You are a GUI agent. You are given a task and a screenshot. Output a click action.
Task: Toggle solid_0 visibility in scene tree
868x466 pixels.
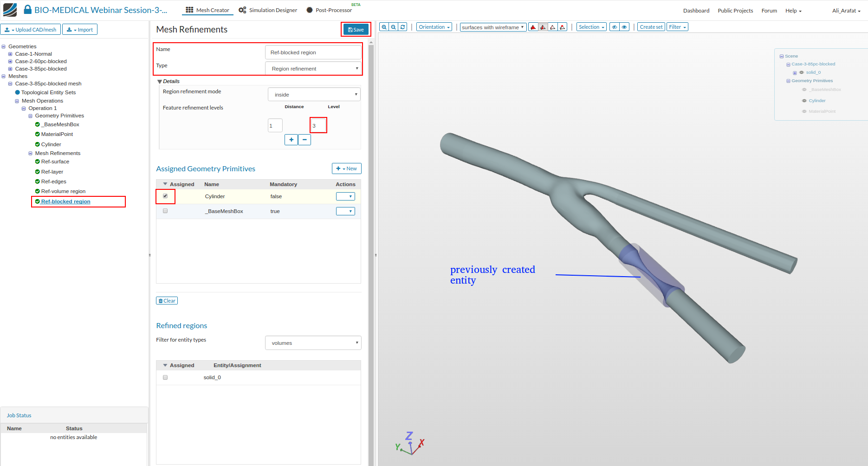[x=802, y=72]
